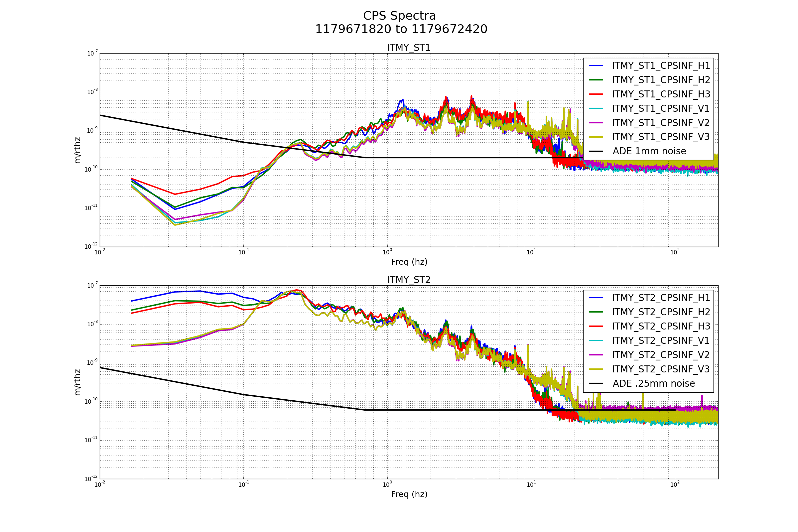This screenshot has width=798, height=532.
Task: Click the ITMY_ST2_CPSINF_H3 legend entry
Action: [x=661, y=327]
